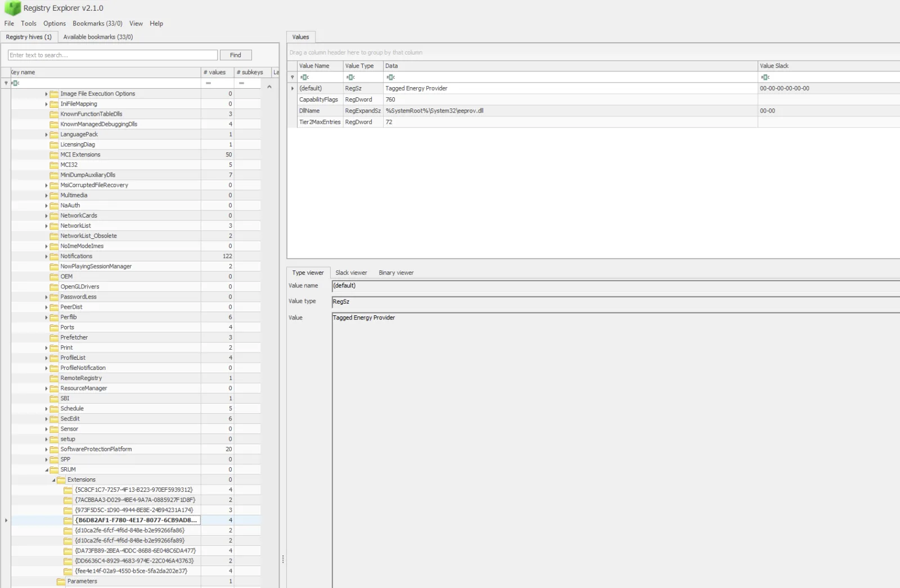Sort by the # values column header
This screenshot has width=900, height=588.
click(x=217, y=73)
